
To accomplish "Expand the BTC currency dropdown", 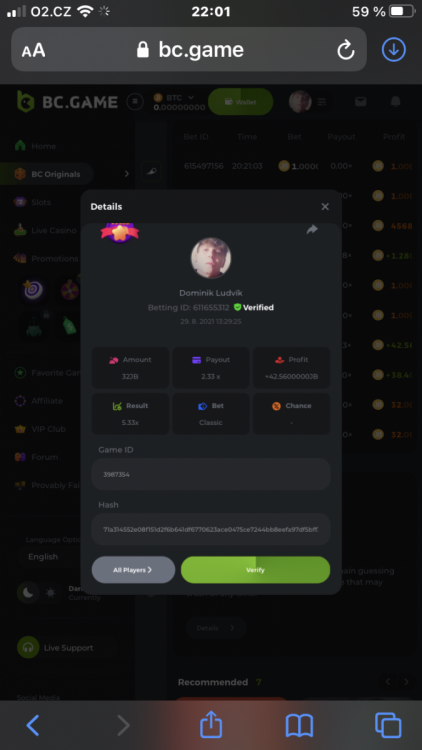I will coord(174,98).
